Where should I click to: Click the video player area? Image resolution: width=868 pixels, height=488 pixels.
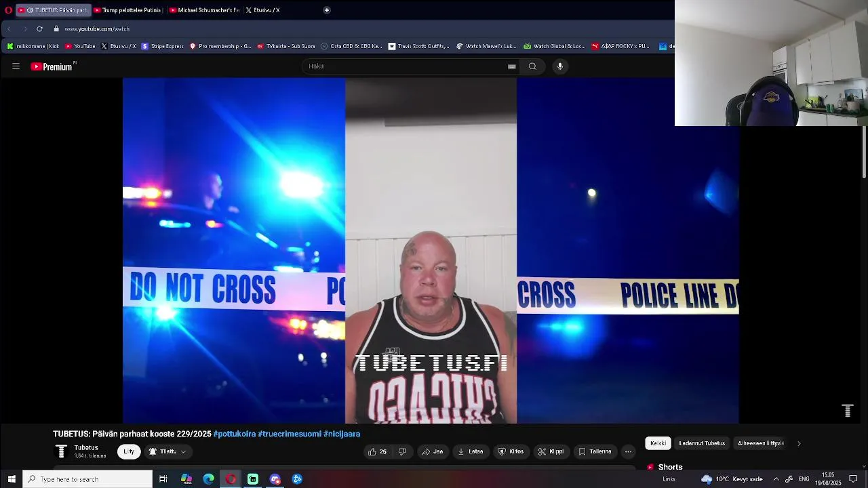(x=431, y=251)
